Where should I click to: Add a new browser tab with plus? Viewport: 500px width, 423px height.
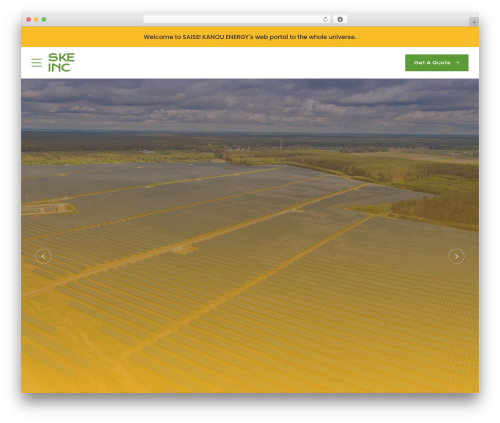coord(474,22)
